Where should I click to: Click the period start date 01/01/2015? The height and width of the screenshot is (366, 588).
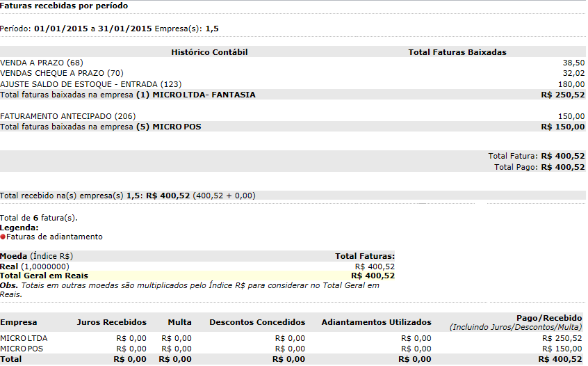60,29
